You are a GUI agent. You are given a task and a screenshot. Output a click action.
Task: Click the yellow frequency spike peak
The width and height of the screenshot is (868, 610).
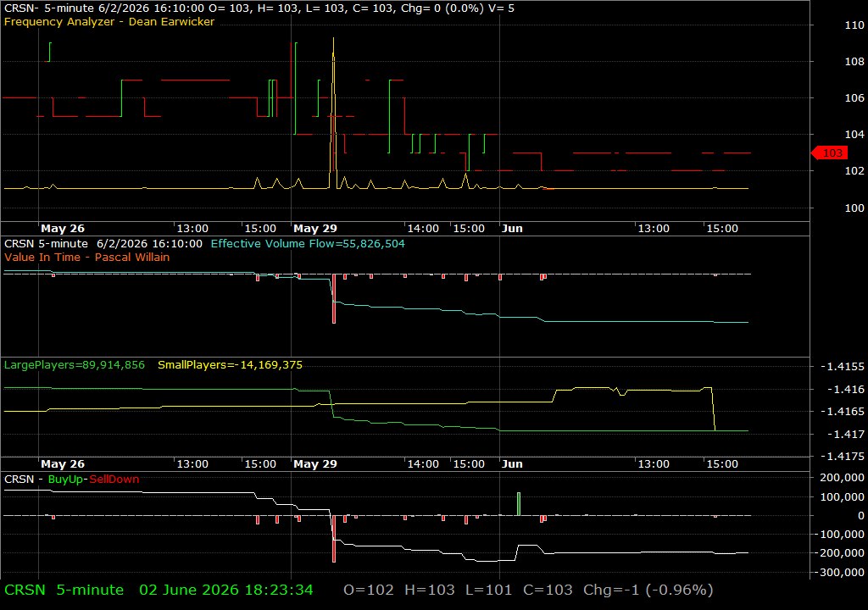point(333,39)
